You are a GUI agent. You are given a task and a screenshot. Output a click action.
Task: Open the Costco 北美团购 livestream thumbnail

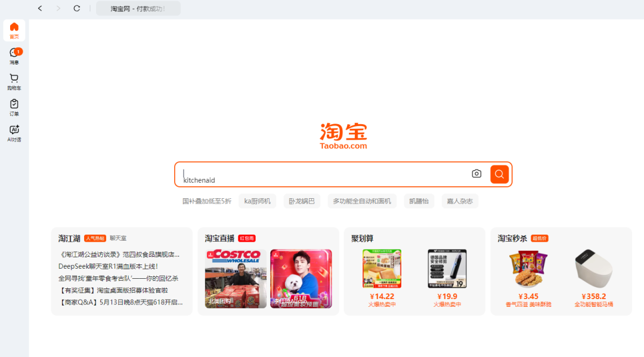(236, 278)
